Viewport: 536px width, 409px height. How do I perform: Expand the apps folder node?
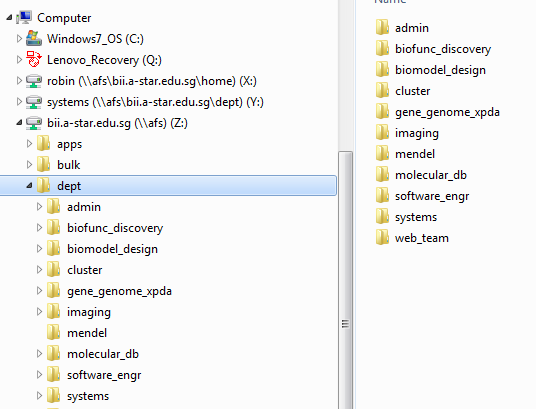[29, 144]
